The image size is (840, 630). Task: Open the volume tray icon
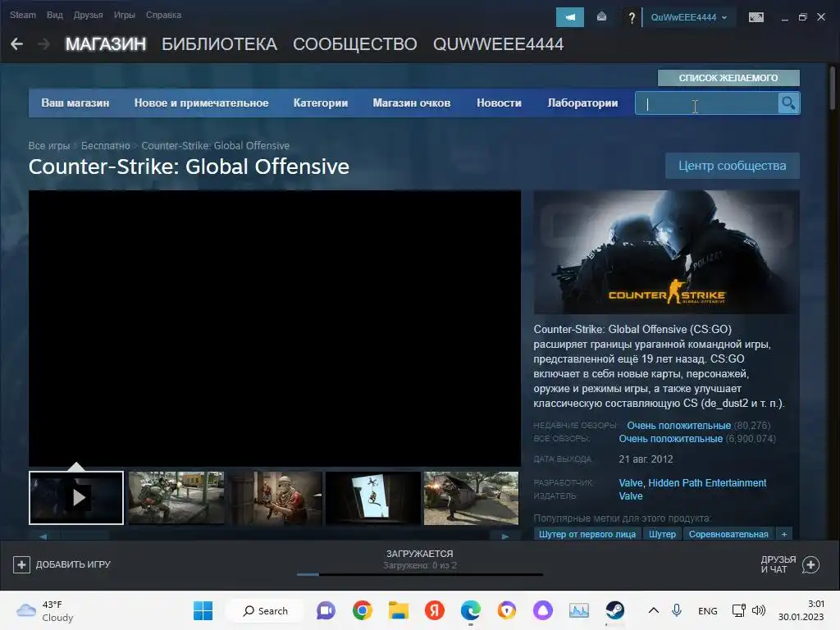(759, 610)
